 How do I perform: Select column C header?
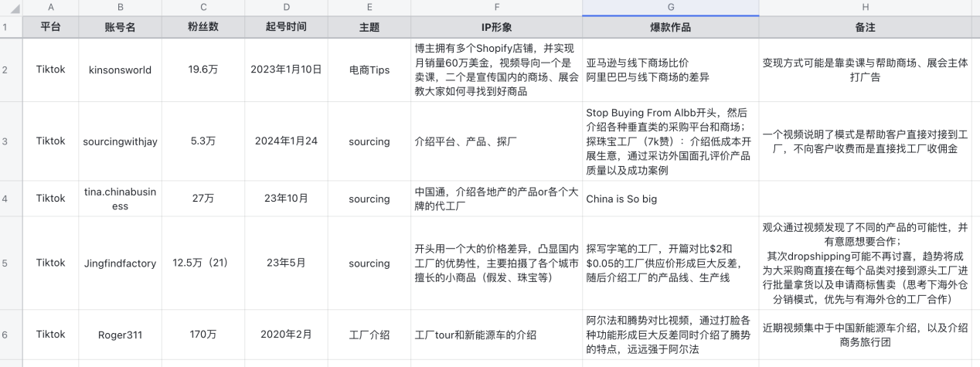pyautogui.click(x=202, y=8)
